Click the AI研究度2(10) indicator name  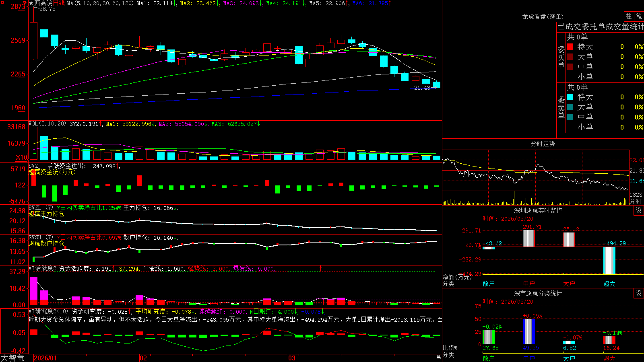click(49, 311)
